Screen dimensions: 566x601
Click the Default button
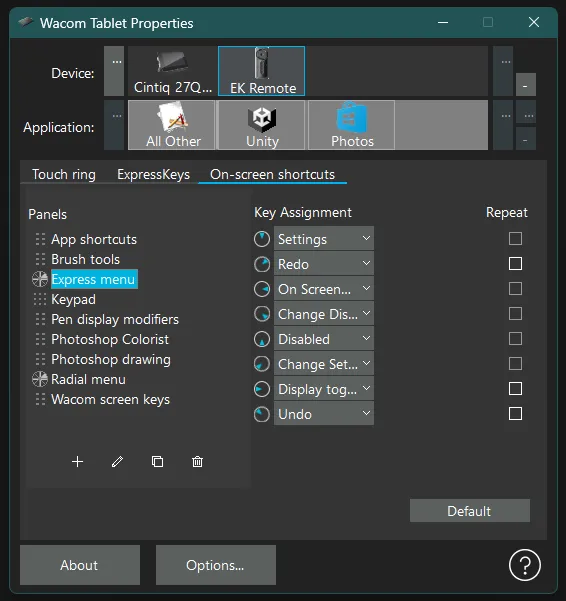tap(470, 511)
